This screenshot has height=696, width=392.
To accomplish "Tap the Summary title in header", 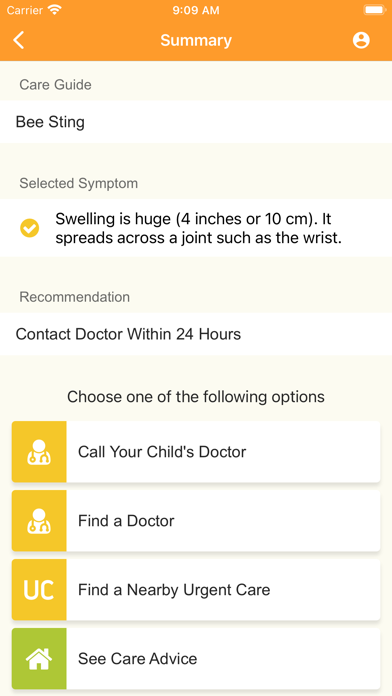I will [x=196, y=40].
